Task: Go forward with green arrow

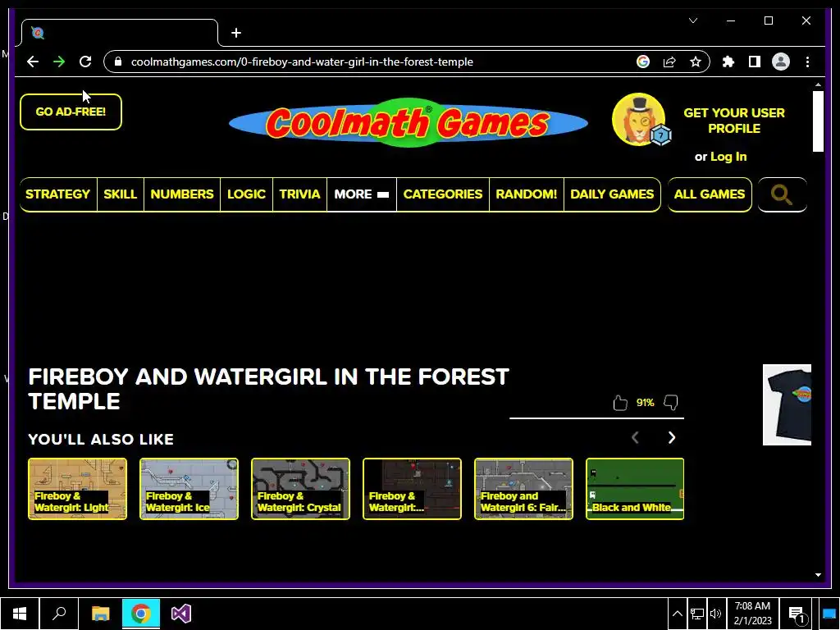Action: 59,62
